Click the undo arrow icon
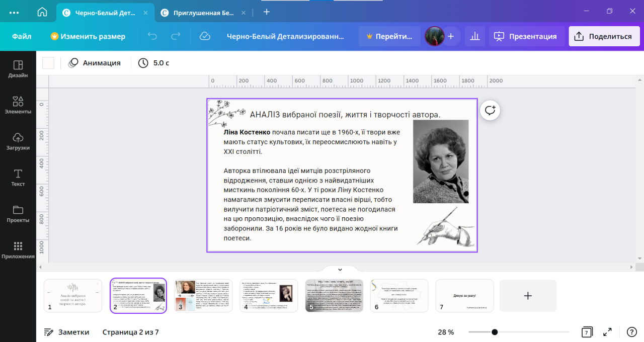 coord(152,36)
